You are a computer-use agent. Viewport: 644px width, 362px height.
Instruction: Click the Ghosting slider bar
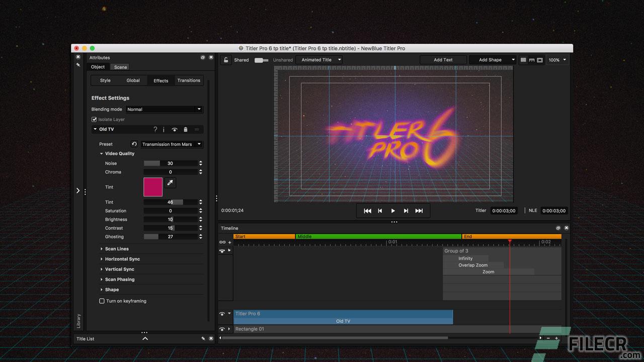point(171,237)
